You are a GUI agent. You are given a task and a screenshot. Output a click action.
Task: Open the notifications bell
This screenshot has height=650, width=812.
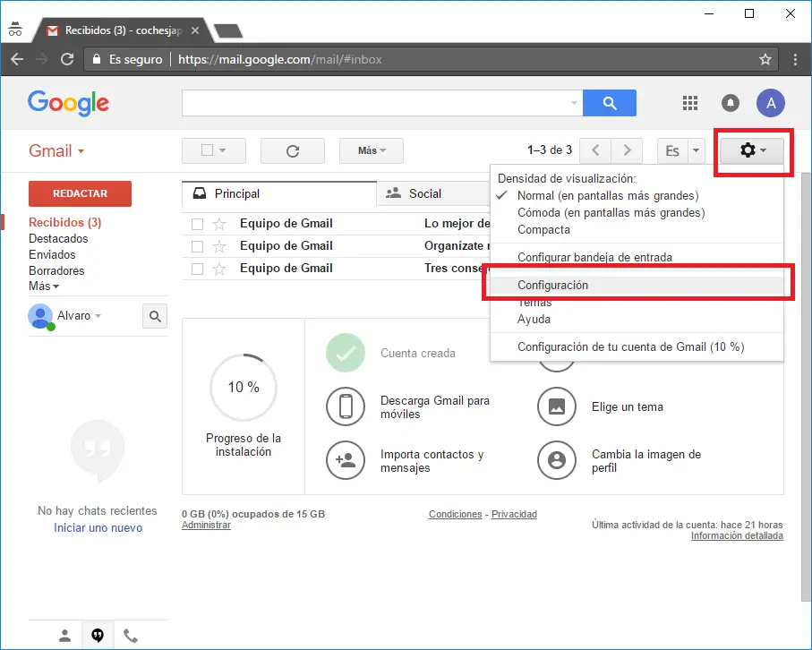tap(731, 103)
